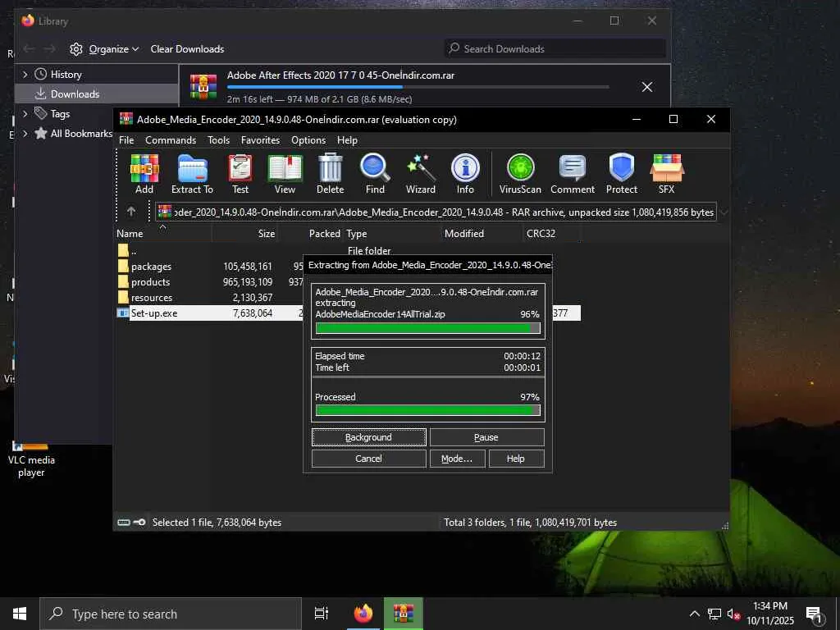Open the File menu in WinRAR
Screen dimensions: 840x630
tap(126, 139)
